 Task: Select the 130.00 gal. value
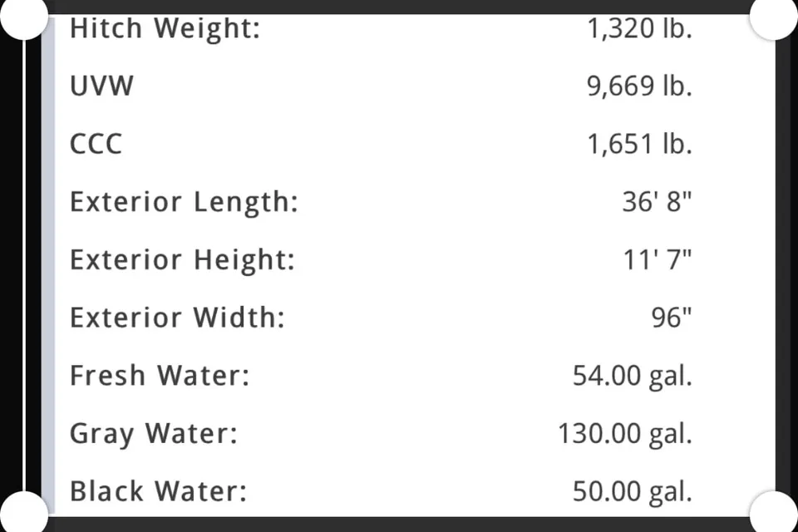click(x=625, y=434)
